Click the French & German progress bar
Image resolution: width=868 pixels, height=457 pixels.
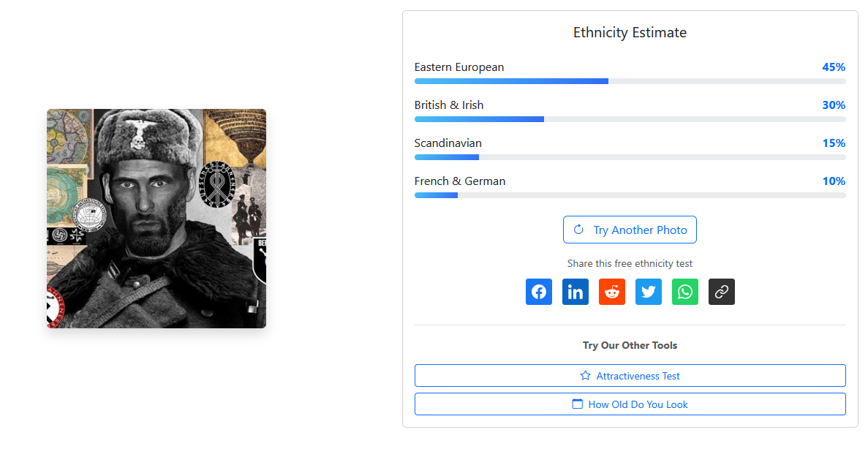pyautogui.click(x=630, y=195)
